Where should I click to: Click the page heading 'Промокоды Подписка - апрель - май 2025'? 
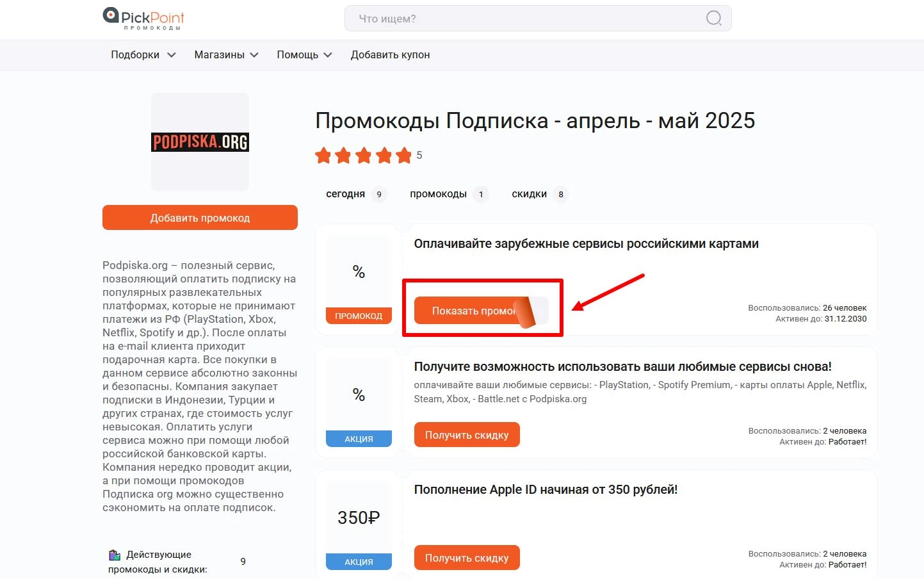click(x=535, y=120)
